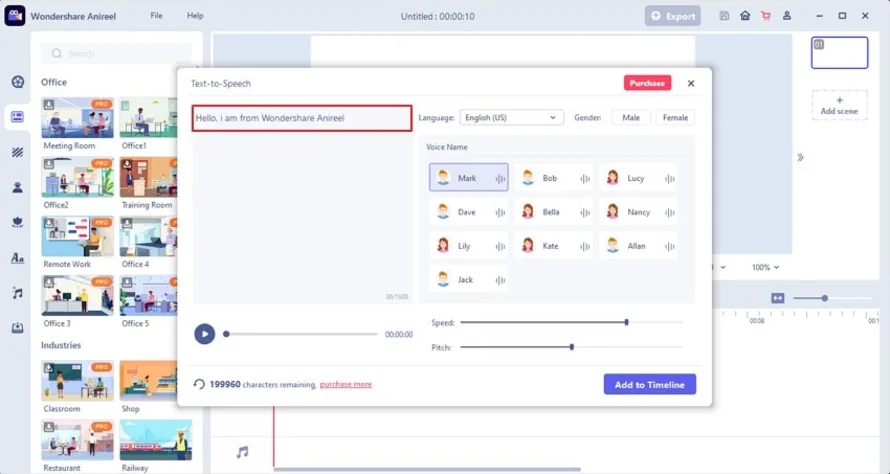Preview Nancy's voice waveform icon
The image size is (890, 474).
(670, 212)
